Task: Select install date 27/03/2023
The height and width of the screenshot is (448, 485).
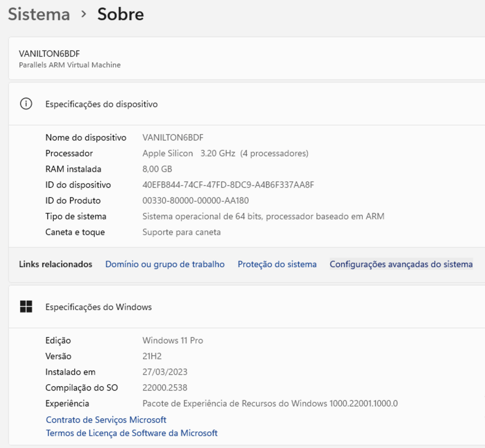Action: click(x=165, y=372)
